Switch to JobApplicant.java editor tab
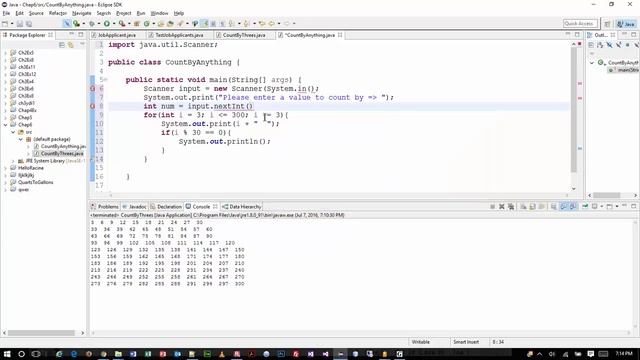This screenshot has height=360, width=640. (x=117, y=35)
